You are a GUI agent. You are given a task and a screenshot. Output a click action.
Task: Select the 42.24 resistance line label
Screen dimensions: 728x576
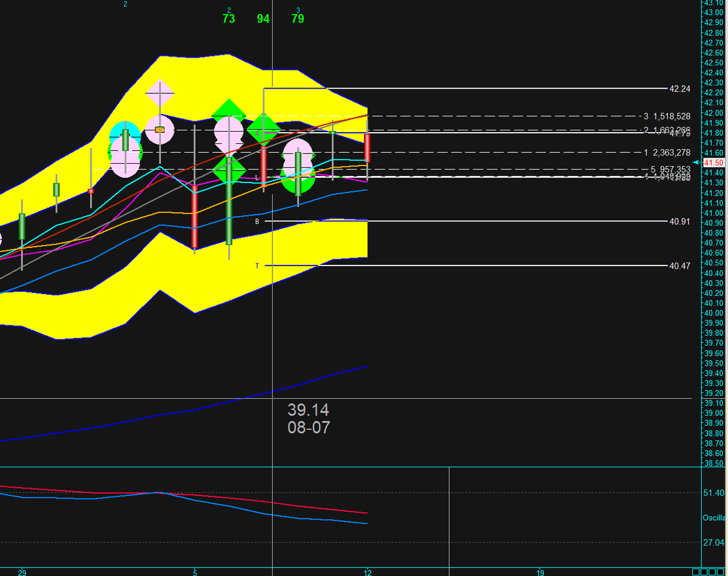click(679, 89)
